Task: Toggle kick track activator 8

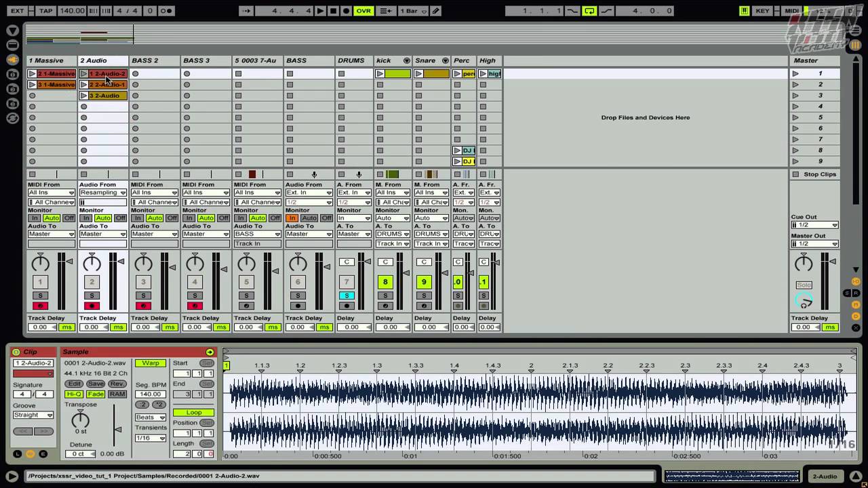Action: [385, 282]
